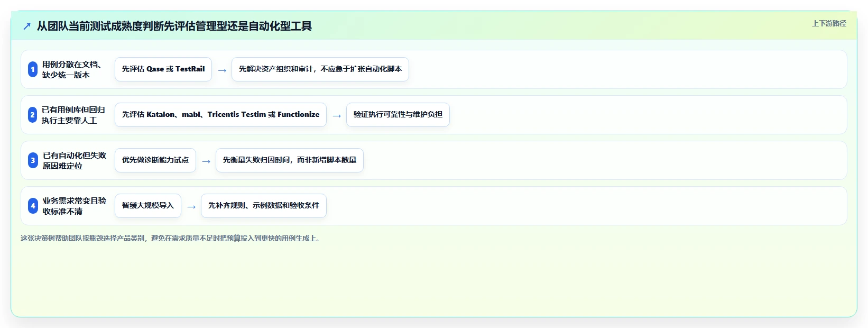Viewport: 868px width, 328px height.
Task: Click the 先补齐规则、示例数据和验收条件 box
Action: click(264, 206)
